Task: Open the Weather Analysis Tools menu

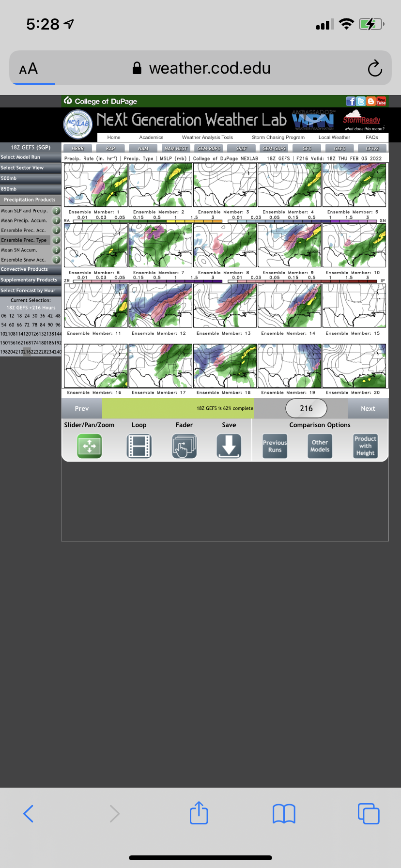Action: click(207, 138)
